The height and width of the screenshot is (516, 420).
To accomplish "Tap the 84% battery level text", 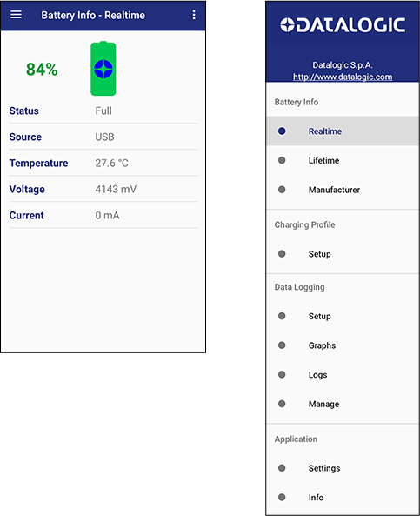I will coord(42,70).
